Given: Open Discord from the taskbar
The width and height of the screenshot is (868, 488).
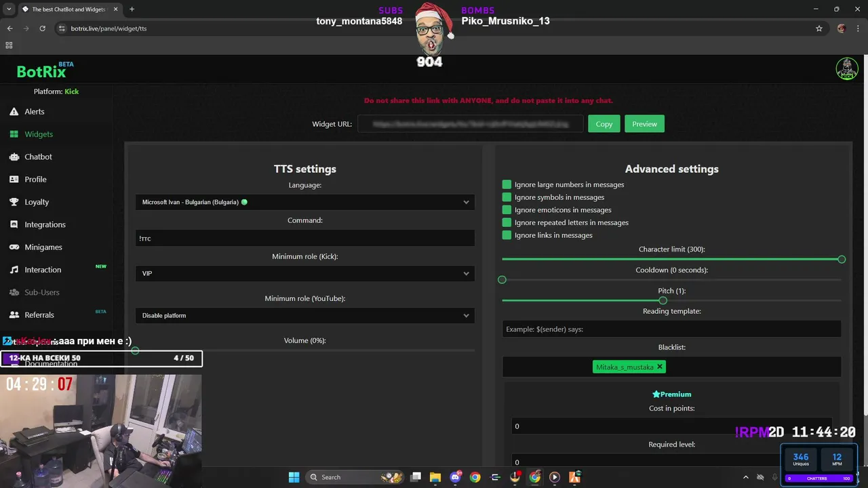Looking at the screenshot, I should [455, 477].
